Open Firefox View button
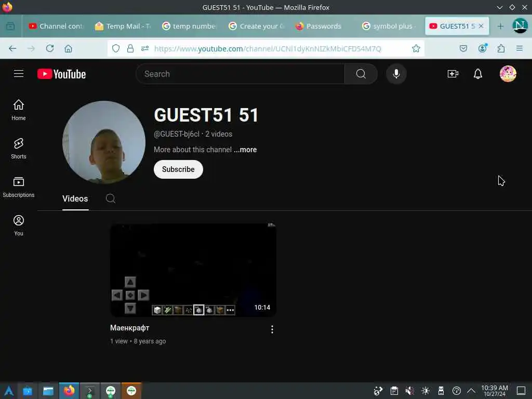 10,26
